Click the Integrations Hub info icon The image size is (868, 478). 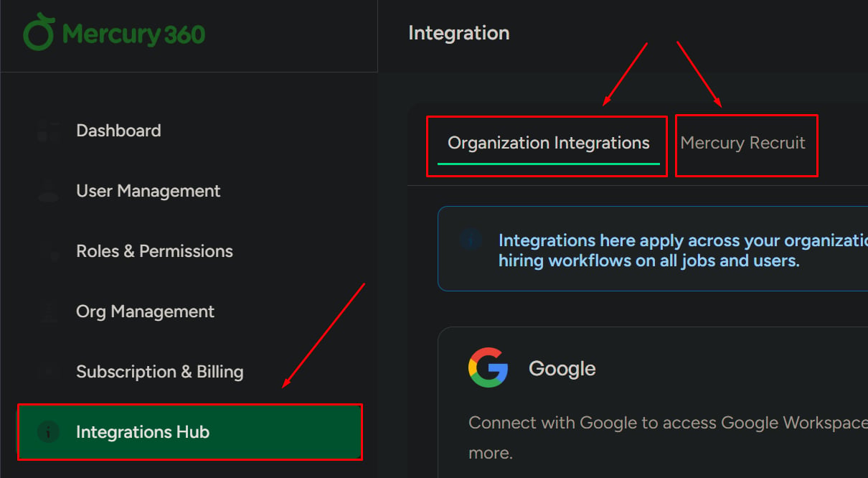click(x=48, y=432)
